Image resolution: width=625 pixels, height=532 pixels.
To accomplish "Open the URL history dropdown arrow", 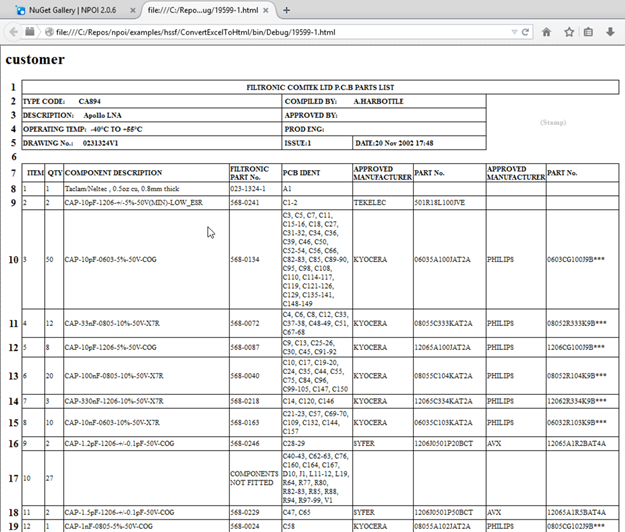I will tap(514, 32).
